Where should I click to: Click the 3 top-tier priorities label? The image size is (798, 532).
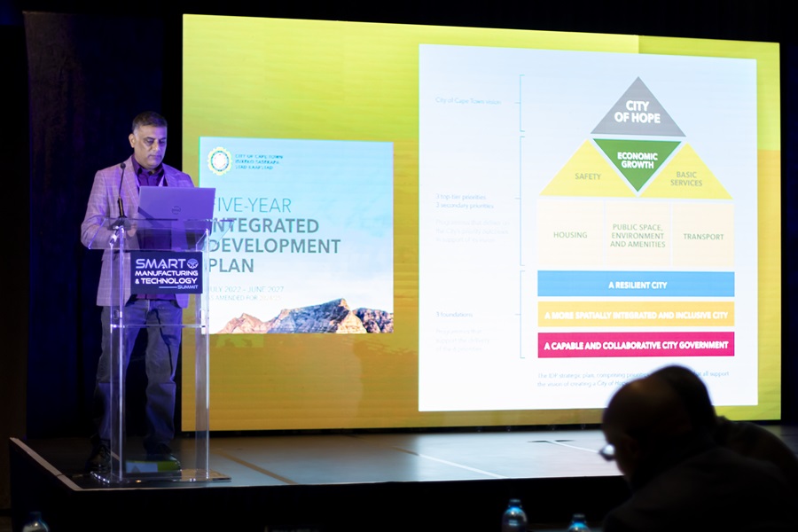(x=460, y=197)
